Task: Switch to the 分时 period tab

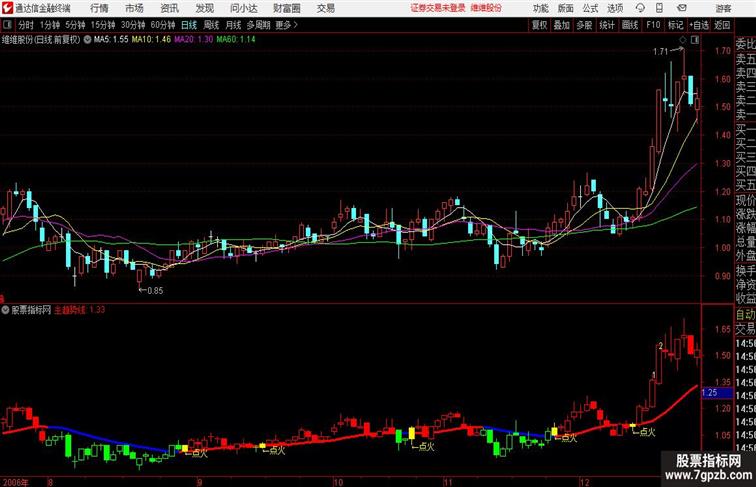Action: pos(26,25)
